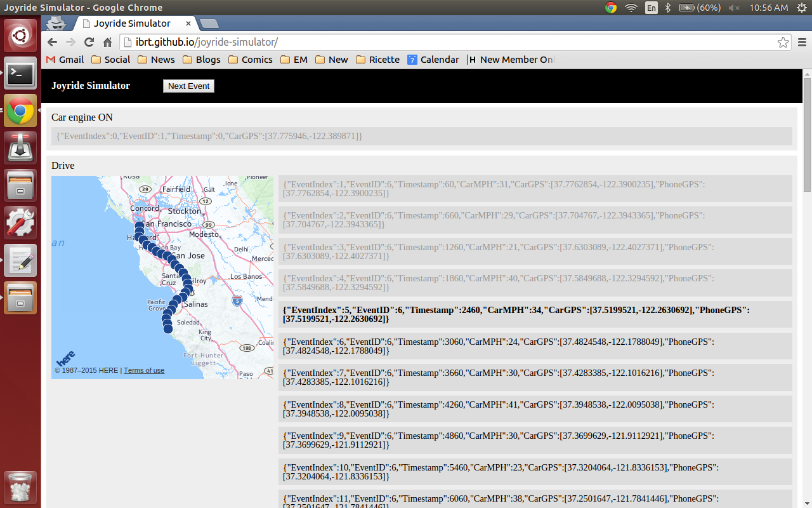This screenshot has width=812, height=508.
Task: Open Ubuntu Dash from the launcher
Action: pyautogui.click(x=20, y=36)
